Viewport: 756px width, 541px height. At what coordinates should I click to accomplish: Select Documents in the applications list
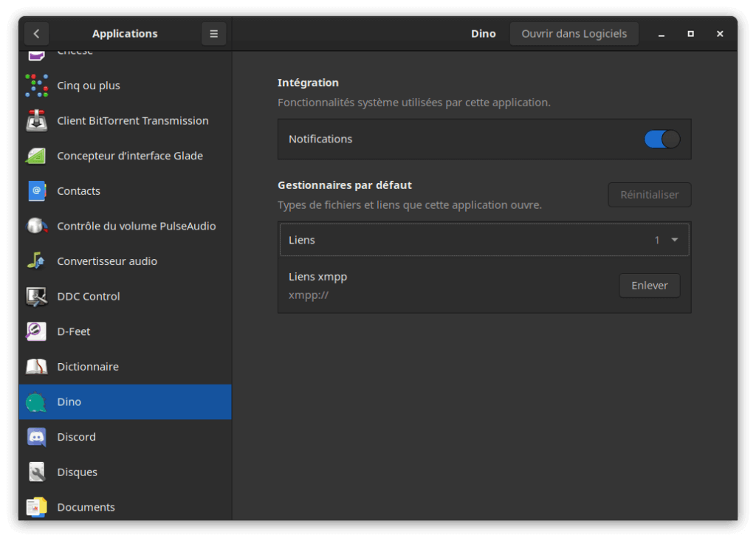[126, 506]
